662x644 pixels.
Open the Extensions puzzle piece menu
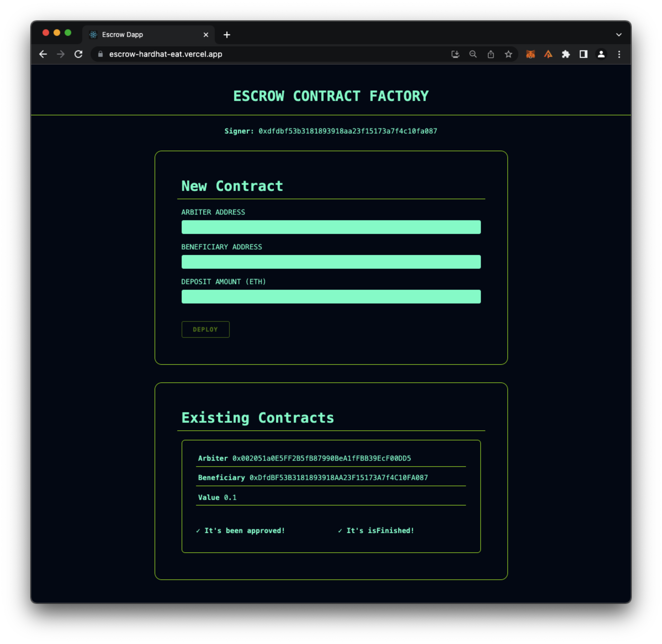point(566,54)
